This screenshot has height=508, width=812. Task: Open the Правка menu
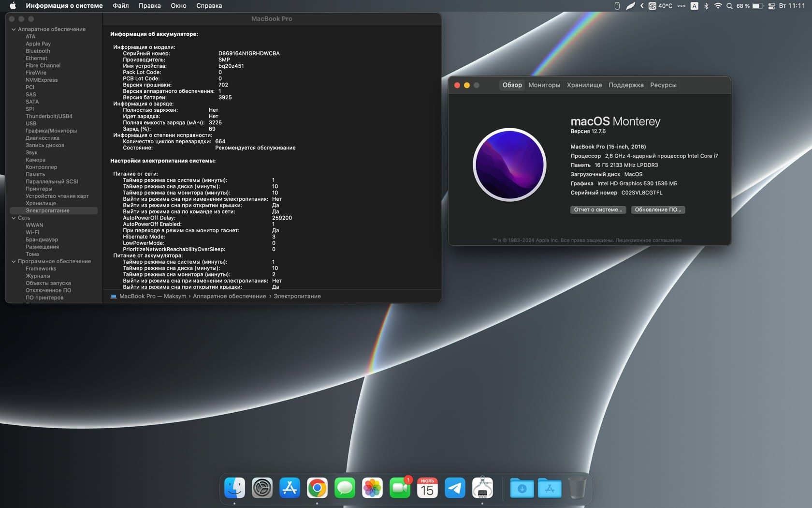tap(150, 6)
